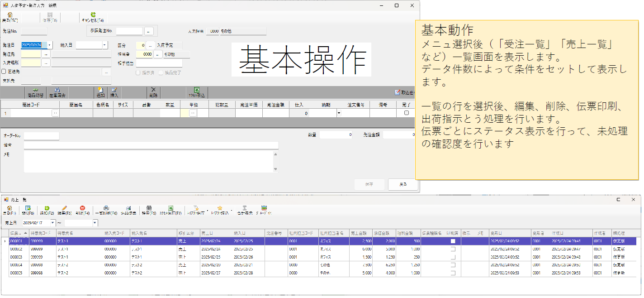Click the 戻る button at form bottom
644x298 pixels.
tap(402, 184)
